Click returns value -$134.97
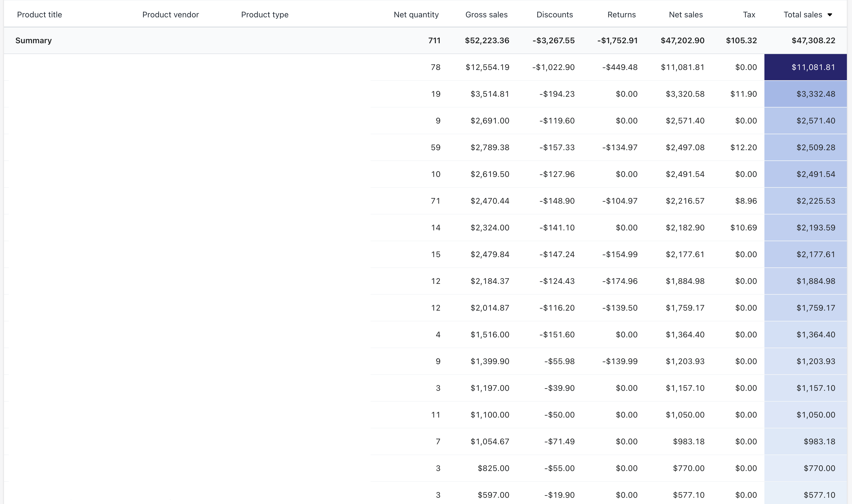Screen dimensions: 852x504 tap(620, 147)
